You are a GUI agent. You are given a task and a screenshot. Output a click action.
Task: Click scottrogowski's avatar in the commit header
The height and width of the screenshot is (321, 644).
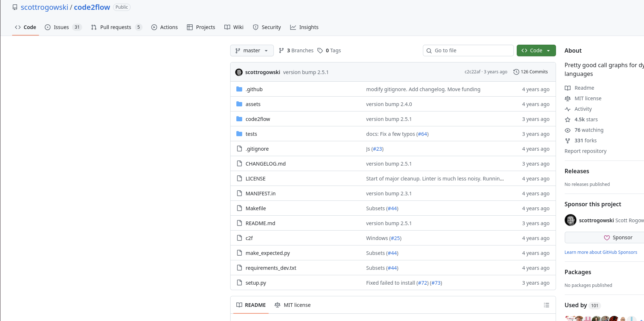[239, 72]
